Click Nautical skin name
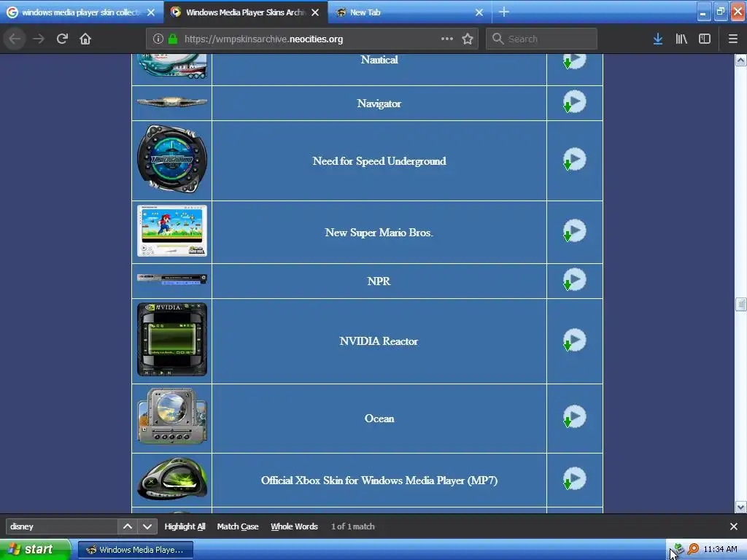The width and height of the screenshot is (747, 560). tap(379, 60)
